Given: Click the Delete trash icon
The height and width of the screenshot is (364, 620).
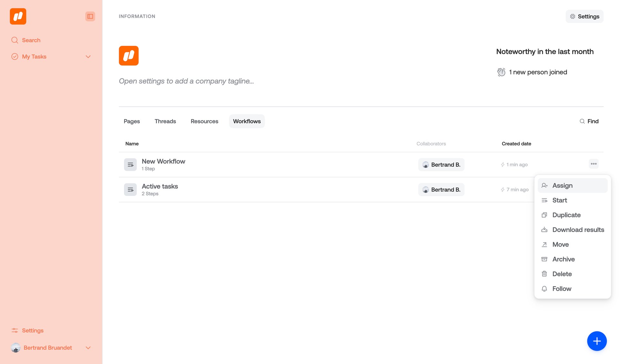Looking at the screenshot, I should point(544,274).
